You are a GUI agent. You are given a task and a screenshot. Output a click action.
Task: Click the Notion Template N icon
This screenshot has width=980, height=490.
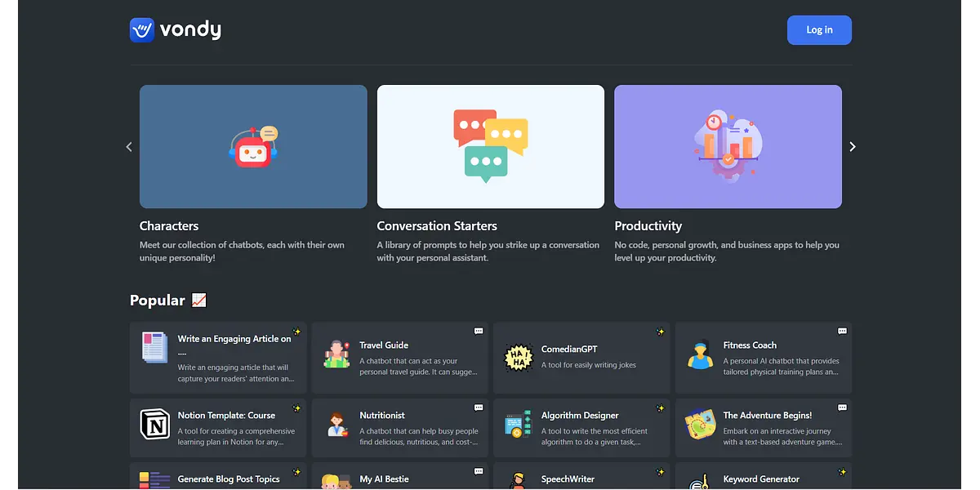[154, 425]
